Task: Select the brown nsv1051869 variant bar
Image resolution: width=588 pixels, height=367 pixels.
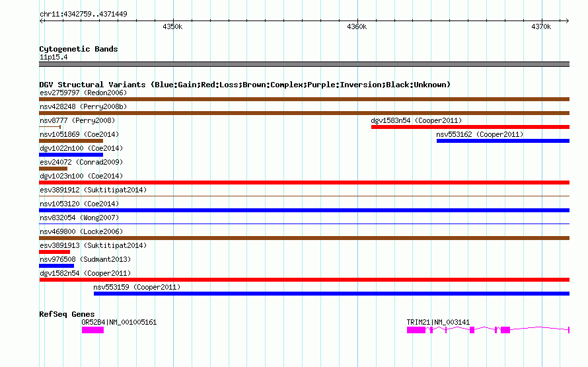Action: point(71,141)
